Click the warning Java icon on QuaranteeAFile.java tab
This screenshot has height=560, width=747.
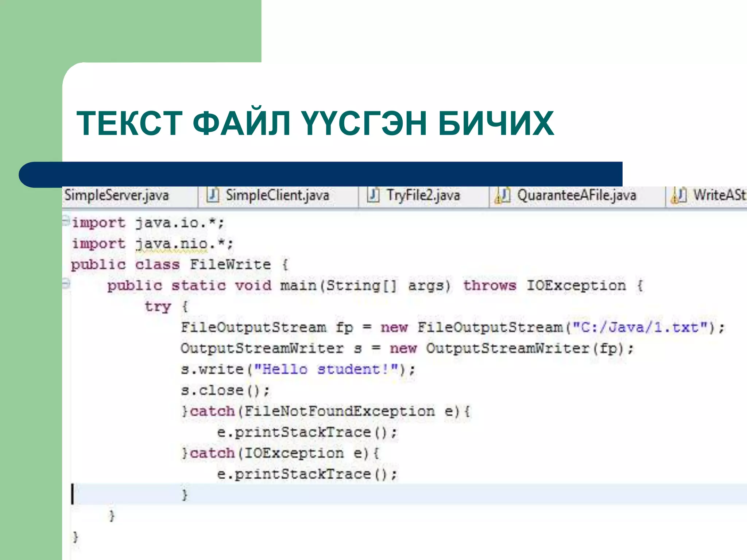coord(503,195)
